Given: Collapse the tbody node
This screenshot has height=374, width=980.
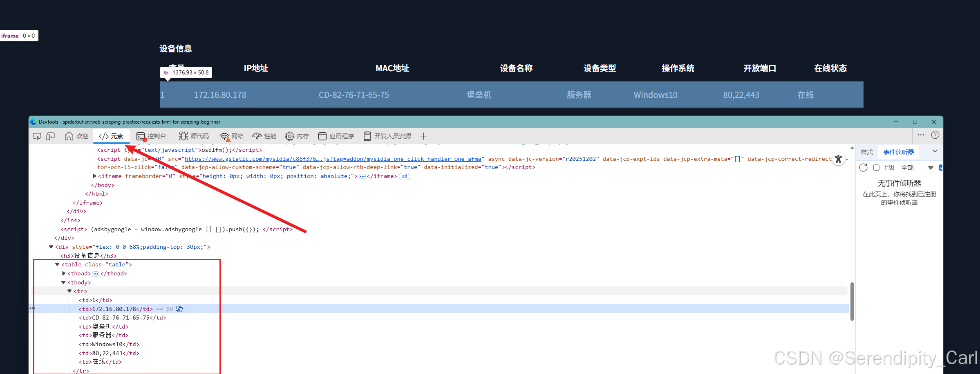Looking at the screenshot, I should (63, 282).
